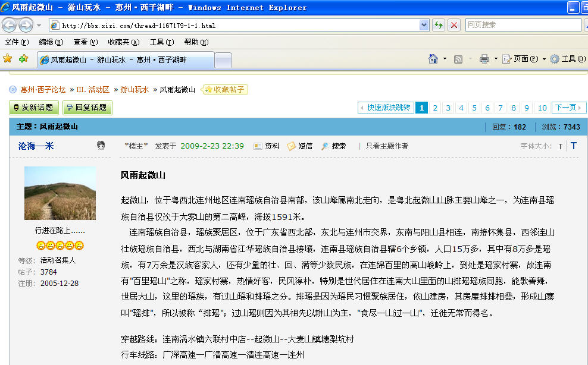
Task: Click the Print icon in toolbar
Action: pos(484,59)
